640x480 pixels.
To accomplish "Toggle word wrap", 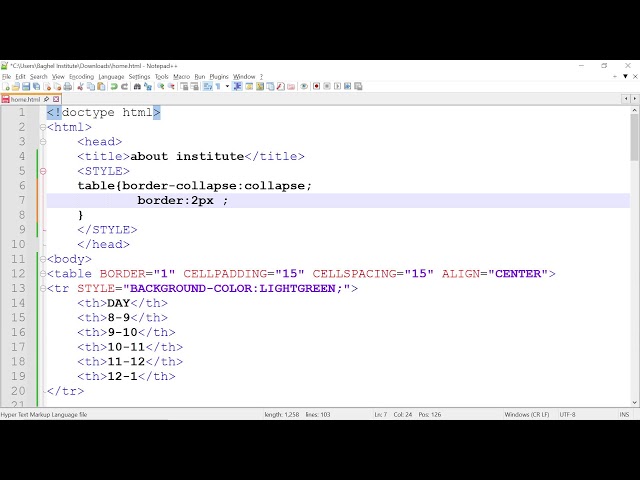I will pos(208,86).
